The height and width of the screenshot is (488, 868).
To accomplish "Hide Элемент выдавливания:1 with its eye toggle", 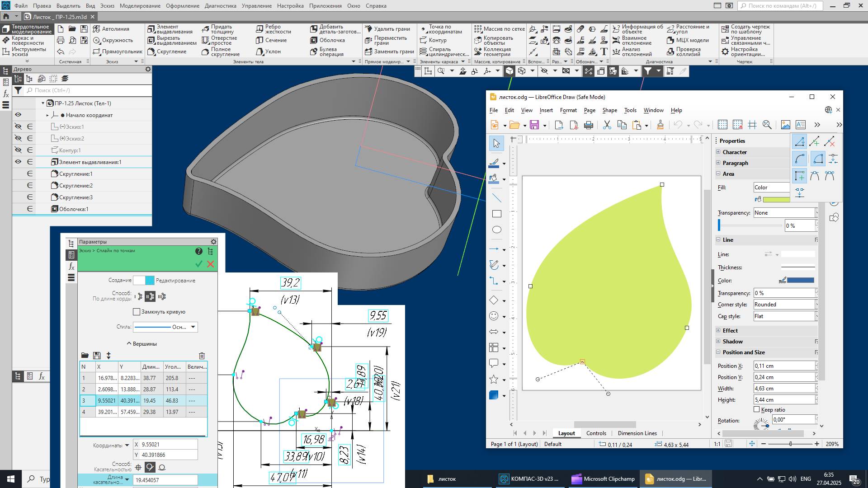I will (x=18, y=161).
